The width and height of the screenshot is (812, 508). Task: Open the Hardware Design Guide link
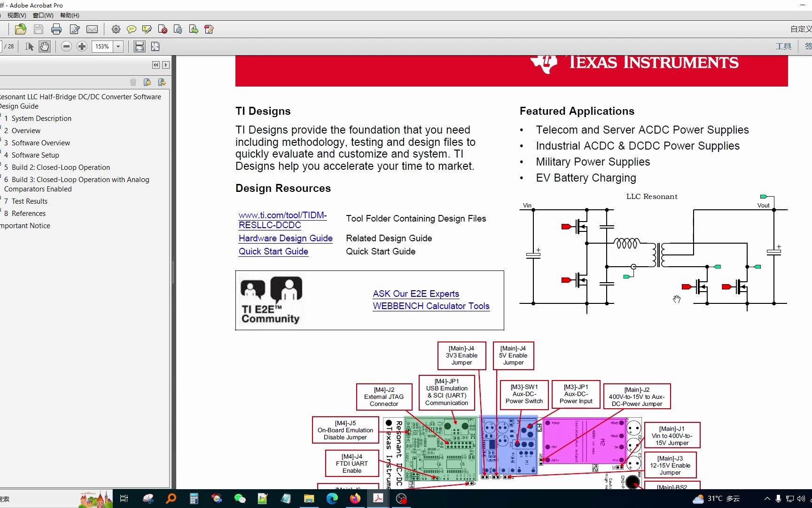[x=286, y=238]
